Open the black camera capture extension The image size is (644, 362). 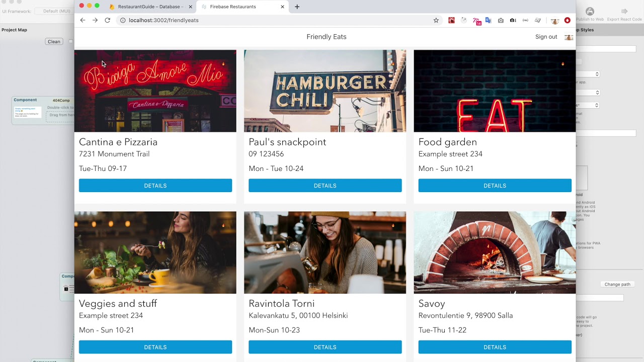[x=513, y=20]
